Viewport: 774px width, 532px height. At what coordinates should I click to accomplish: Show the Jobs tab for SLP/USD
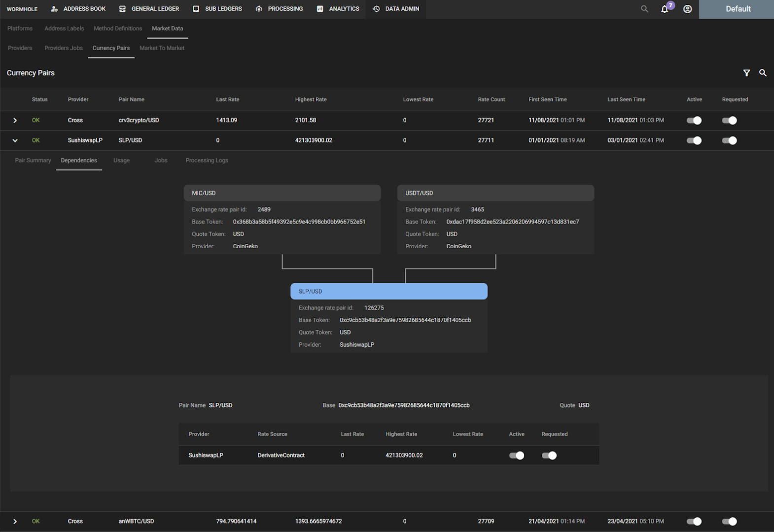(x=161, y=161)
